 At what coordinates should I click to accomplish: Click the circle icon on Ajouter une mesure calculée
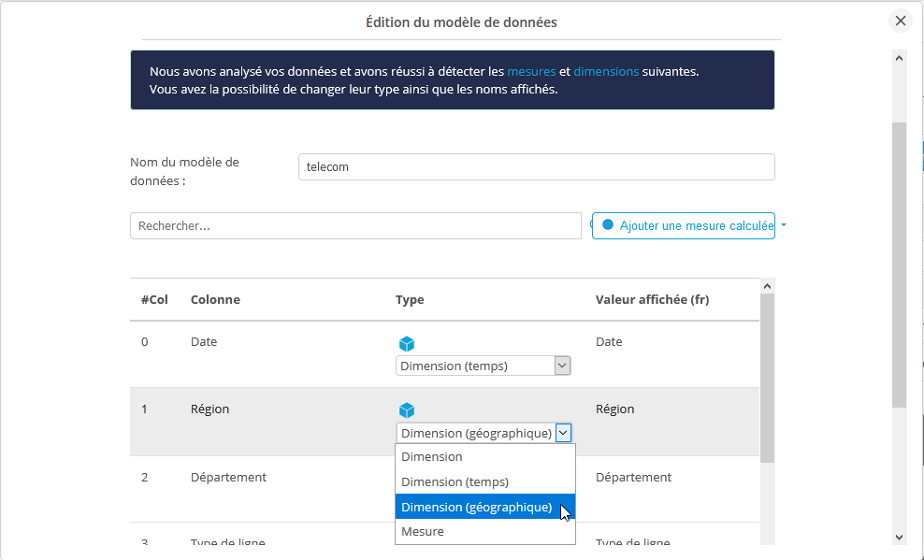pos(608,225)
